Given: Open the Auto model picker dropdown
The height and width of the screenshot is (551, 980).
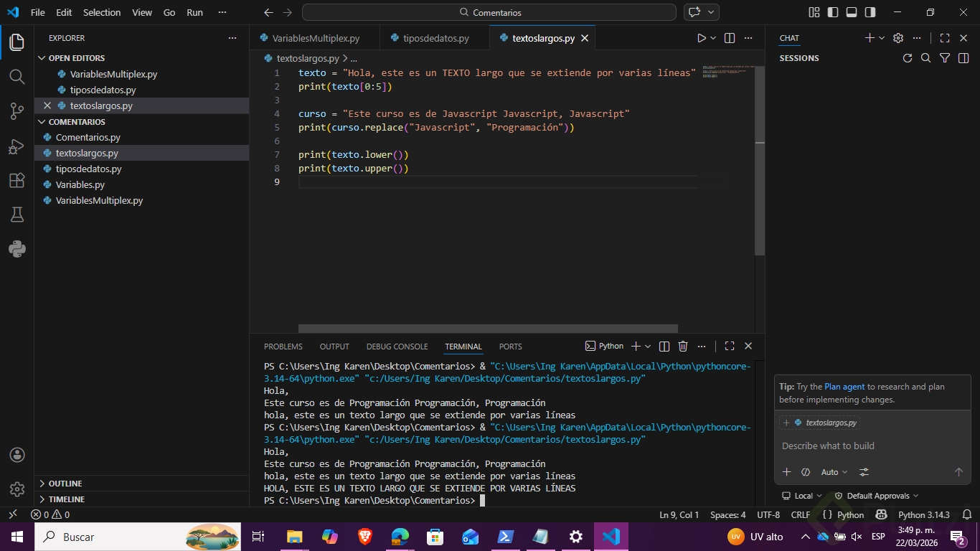Looking at the screenshot, I should click(834, 472).
